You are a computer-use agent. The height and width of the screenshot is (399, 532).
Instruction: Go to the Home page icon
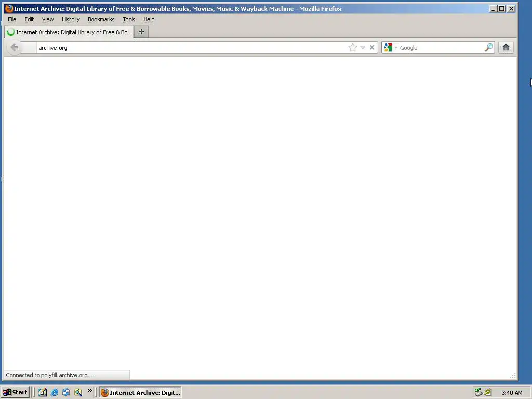coord(506,47)
